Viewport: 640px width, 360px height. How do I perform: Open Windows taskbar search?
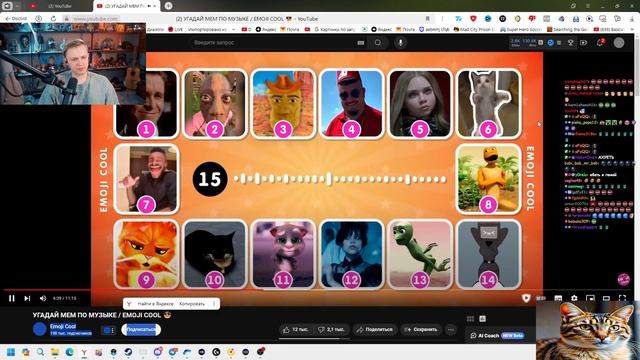[40, 352]
